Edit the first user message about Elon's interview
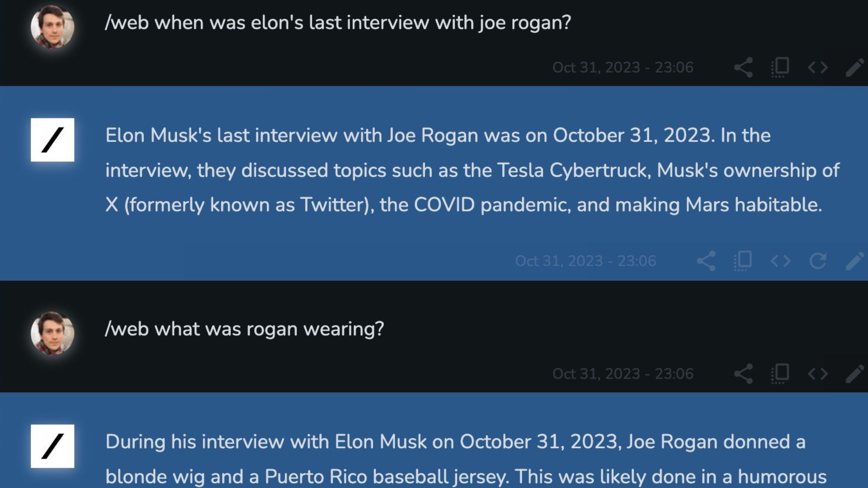Screen dimensions: 868x488 855,68
